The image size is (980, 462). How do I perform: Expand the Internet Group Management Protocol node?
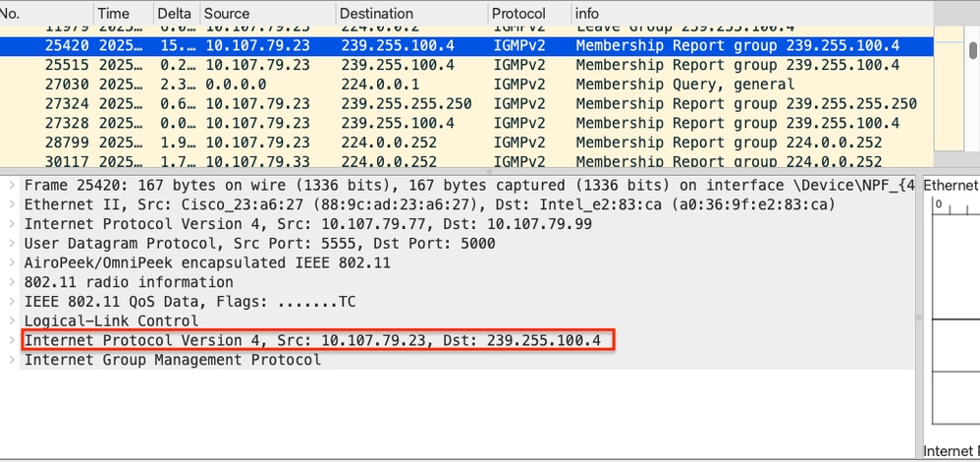click(12, 360)
